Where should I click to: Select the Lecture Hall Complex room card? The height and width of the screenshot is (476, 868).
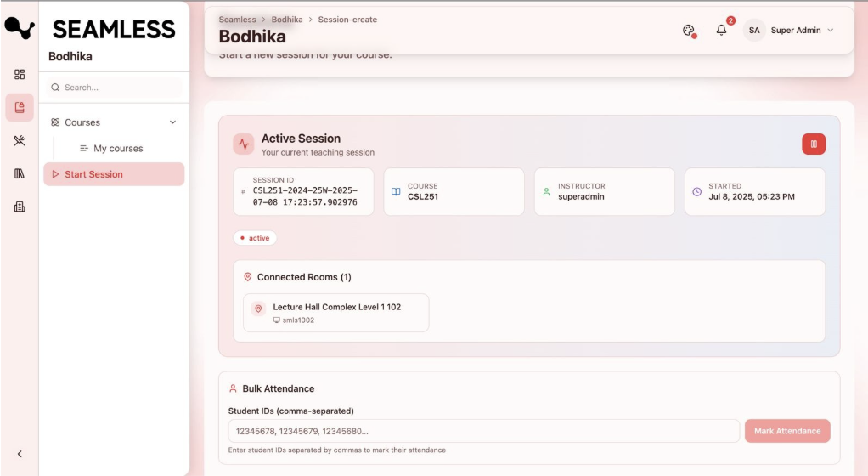tap(336, 313)
